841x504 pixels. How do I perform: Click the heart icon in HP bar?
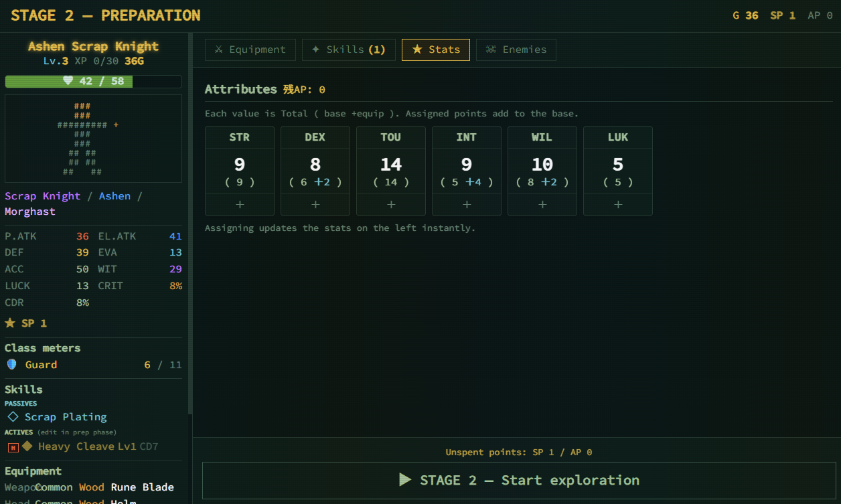point(68,81)
